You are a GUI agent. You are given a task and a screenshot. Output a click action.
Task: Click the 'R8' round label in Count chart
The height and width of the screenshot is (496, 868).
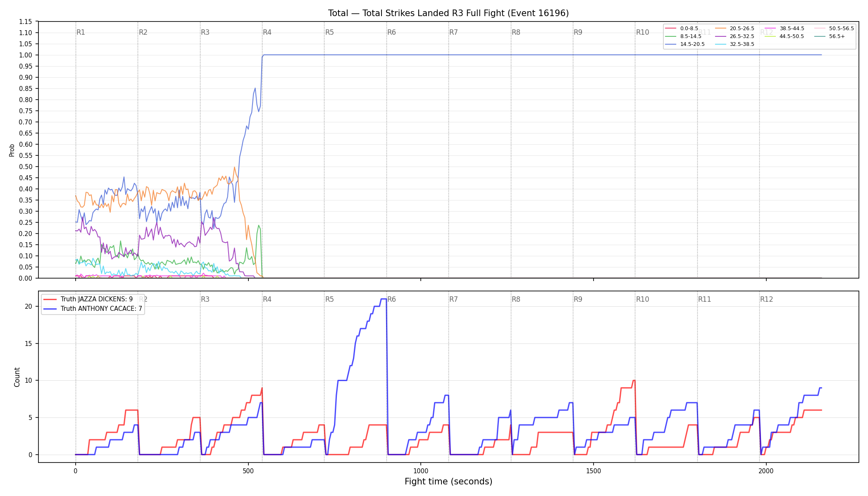(x=516, y=299)
